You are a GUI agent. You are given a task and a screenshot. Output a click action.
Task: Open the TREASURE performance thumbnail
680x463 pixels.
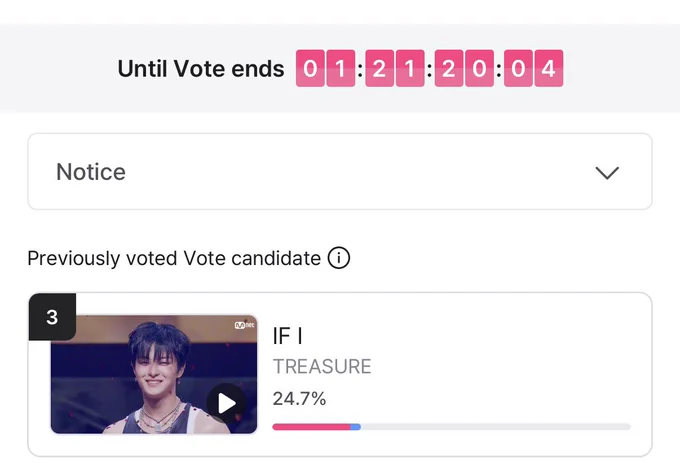[154, 374]
